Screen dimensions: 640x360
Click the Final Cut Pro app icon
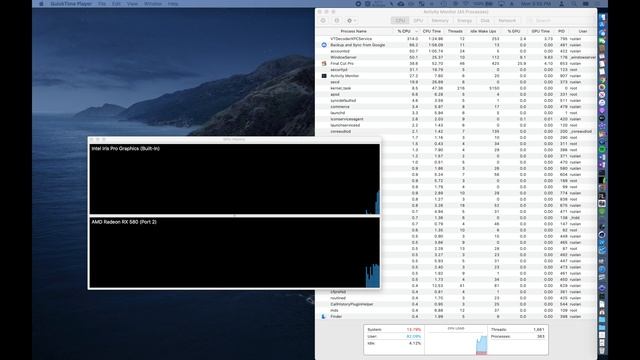pyautogui.click(x=324, y=63)
